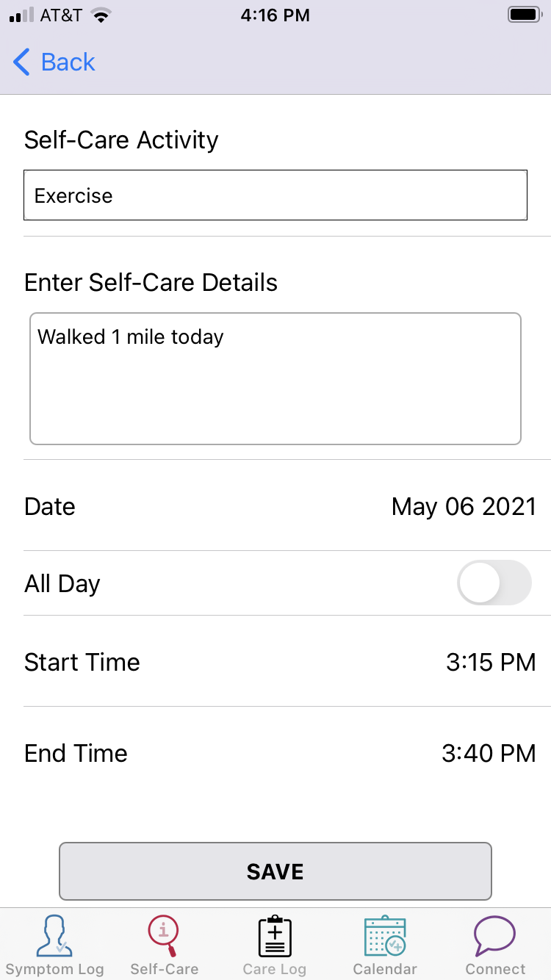Image resolution: width=551 pixels, height=980 pixels.
Task: Edit the Self-Care Details text box
Action: (x=275, y=379)
